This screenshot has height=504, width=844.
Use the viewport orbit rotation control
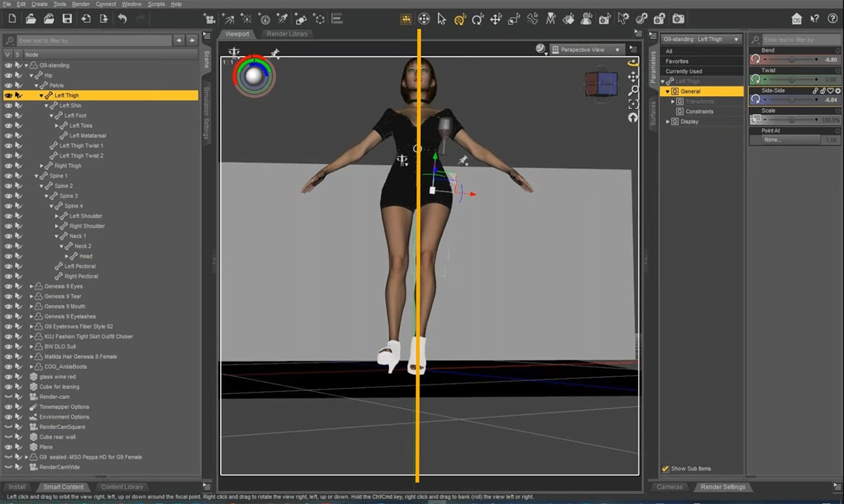631,63
